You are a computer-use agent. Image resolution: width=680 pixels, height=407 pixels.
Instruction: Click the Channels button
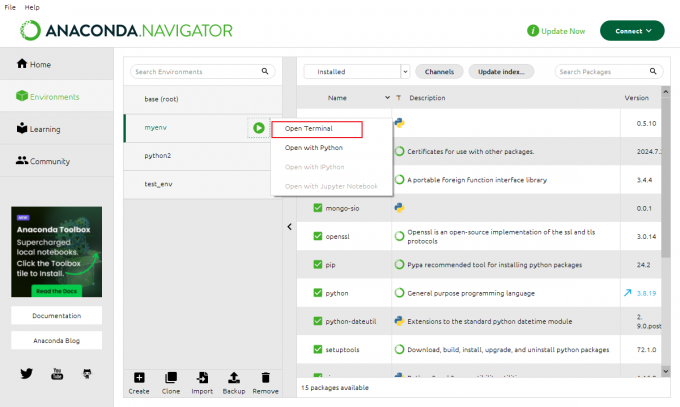439,72
